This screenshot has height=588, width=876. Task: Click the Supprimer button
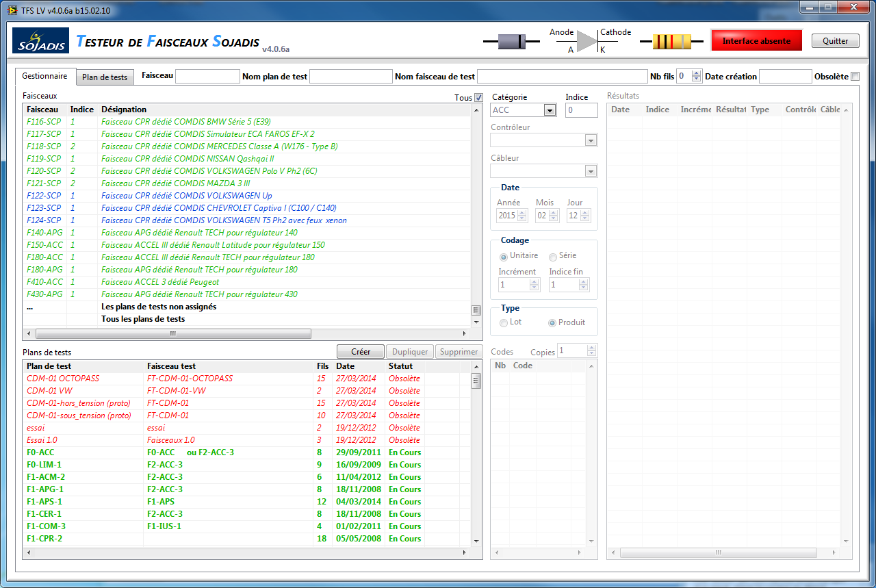point(459,351)
